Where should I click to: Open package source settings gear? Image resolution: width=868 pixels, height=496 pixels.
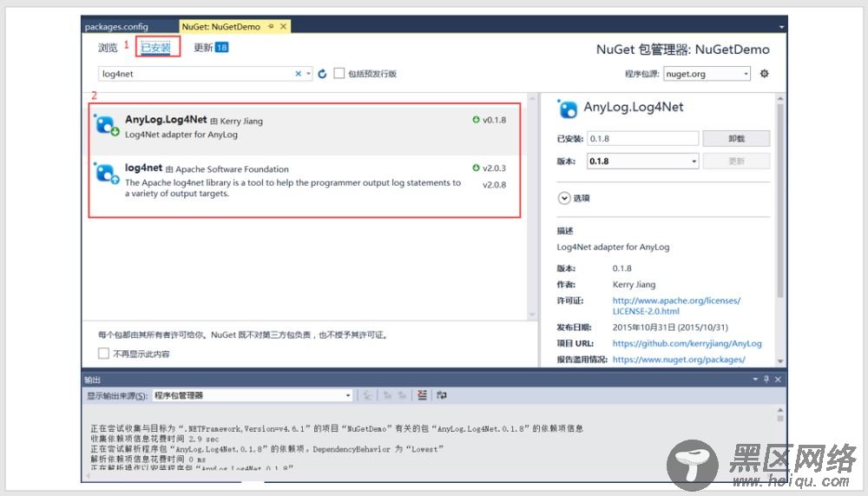pyautogui.click(x=765, y=73)
